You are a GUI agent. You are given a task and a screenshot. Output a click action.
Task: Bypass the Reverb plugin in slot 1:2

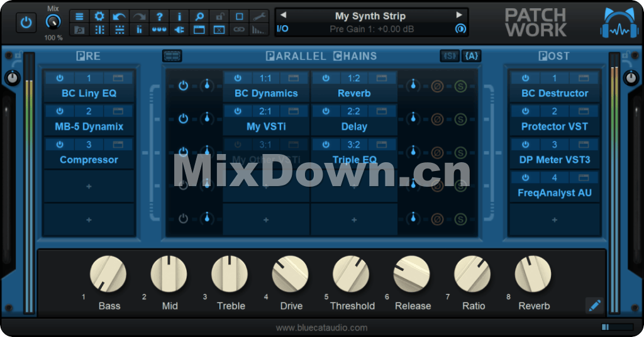coord(326,79)
